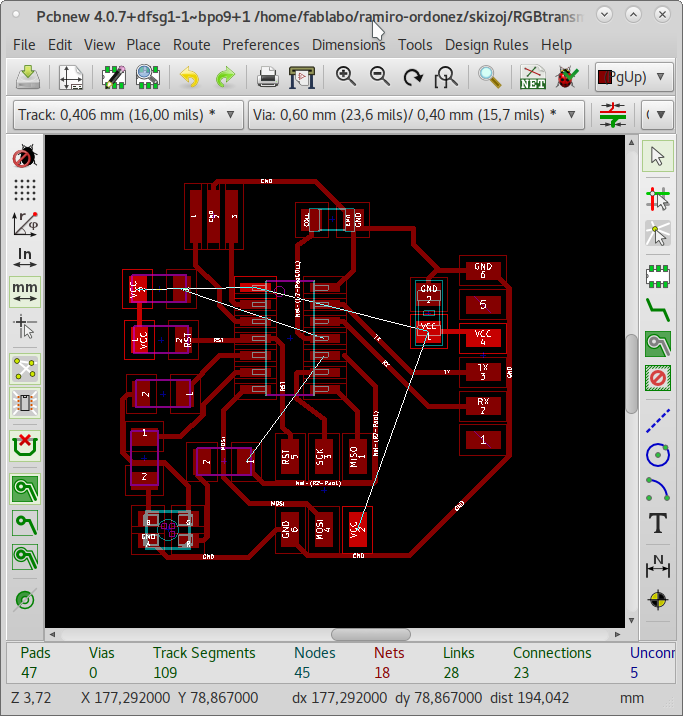Click the scroll right arrow
Screen dimensions: 683x716
coord(617,634)
